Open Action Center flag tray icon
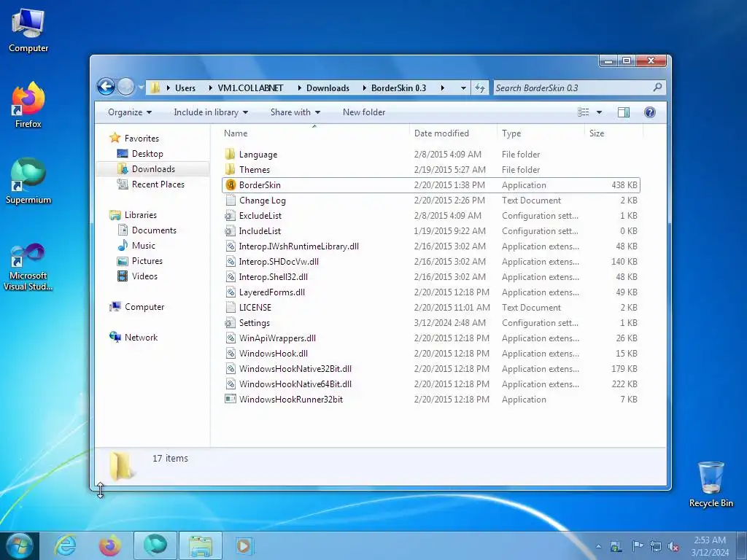747x560 pixels. click(x=637, y=546)
